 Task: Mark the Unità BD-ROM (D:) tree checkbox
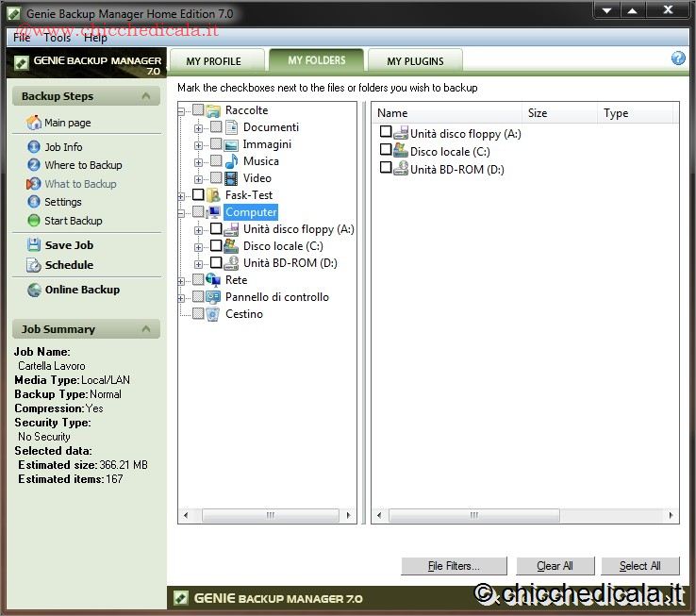tap(216, 263)
